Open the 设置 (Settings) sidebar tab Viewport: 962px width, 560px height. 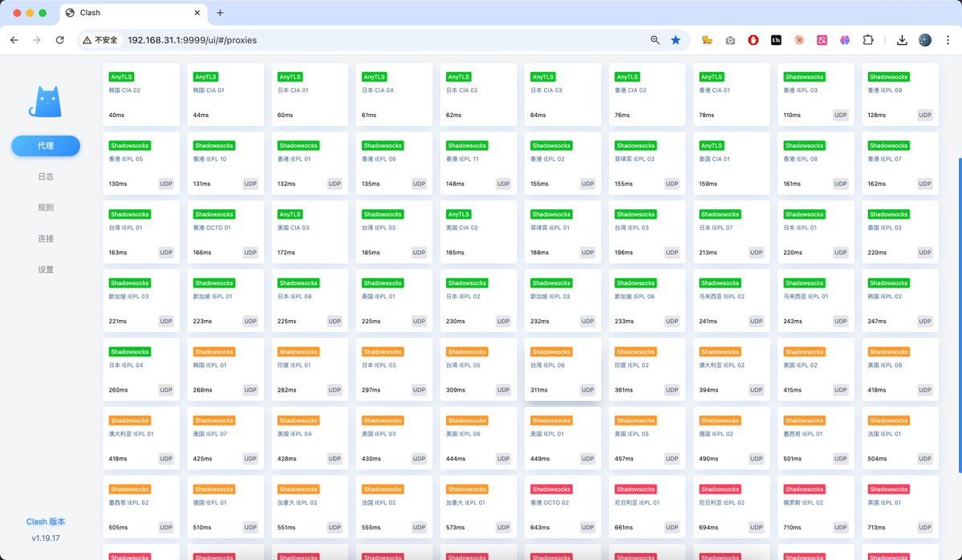pyautogui.click(x=46, y=270)
